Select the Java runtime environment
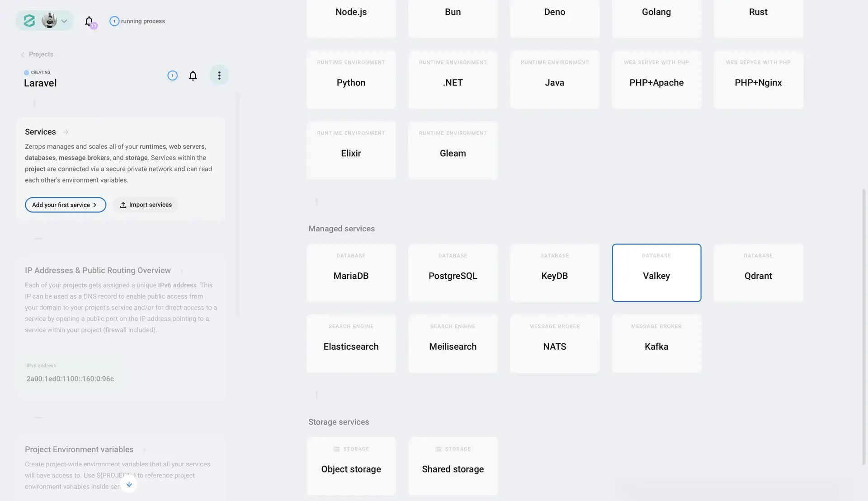868x501 pixels. click(x=555, y=80)
